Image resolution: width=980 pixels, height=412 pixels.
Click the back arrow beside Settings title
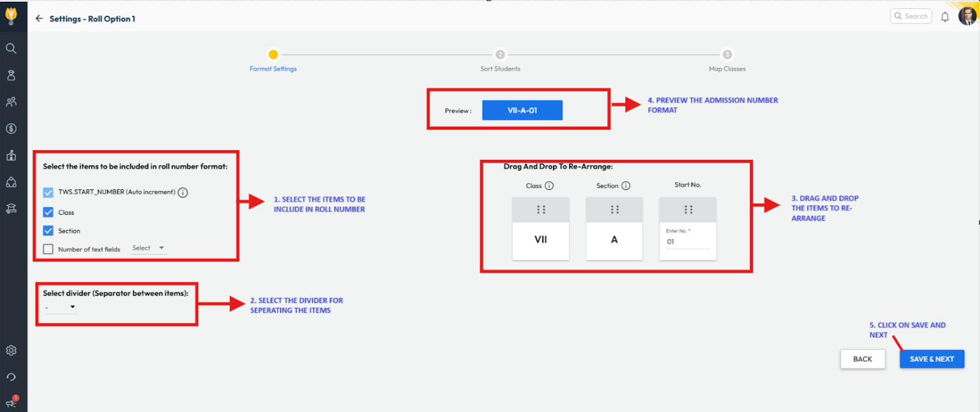(x=39, y=18)
